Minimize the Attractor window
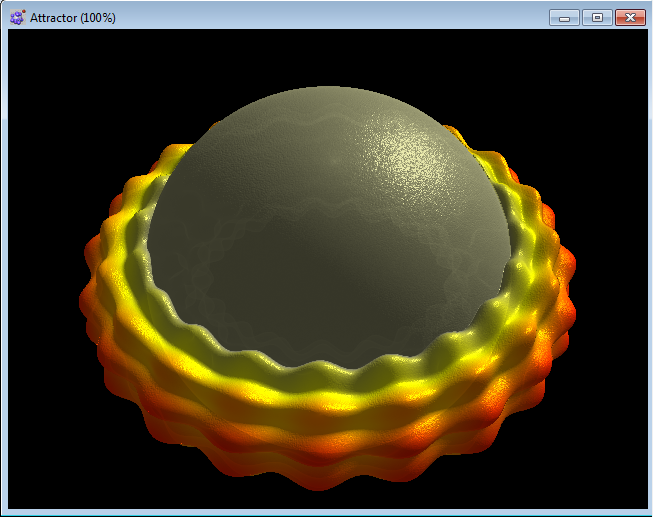The height and width of the screenshot is (517, 653). [x=564, y=18]
